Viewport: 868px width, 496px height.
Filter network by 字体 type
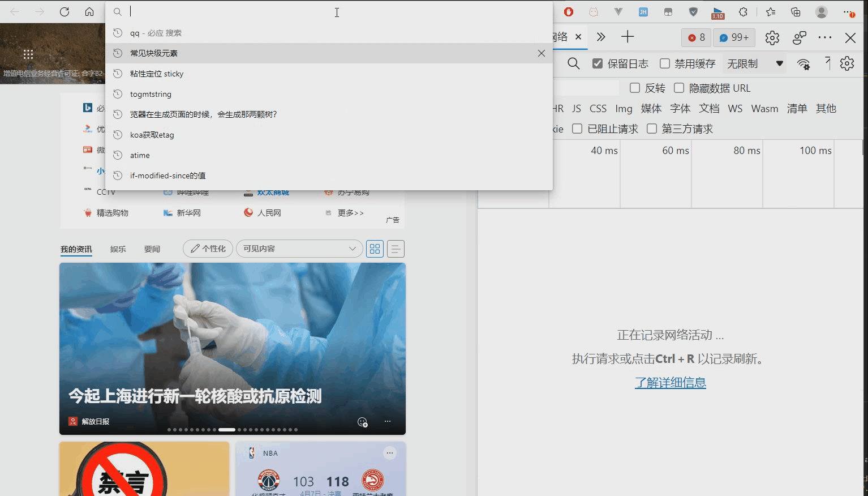pos(680,108)
